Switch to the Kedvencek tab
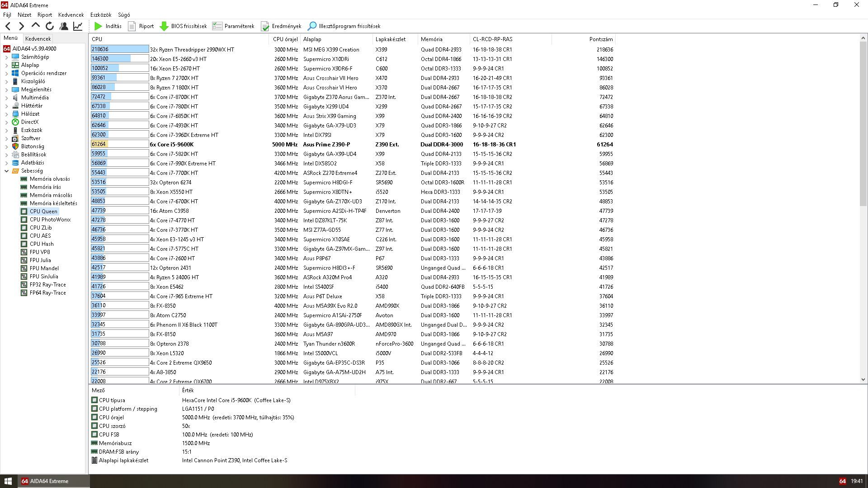 (38, 39)
